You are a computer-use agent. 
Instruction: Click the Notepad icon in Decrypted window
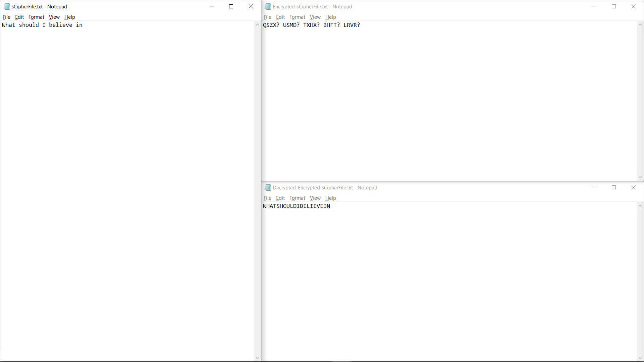(x=268, y=187)
